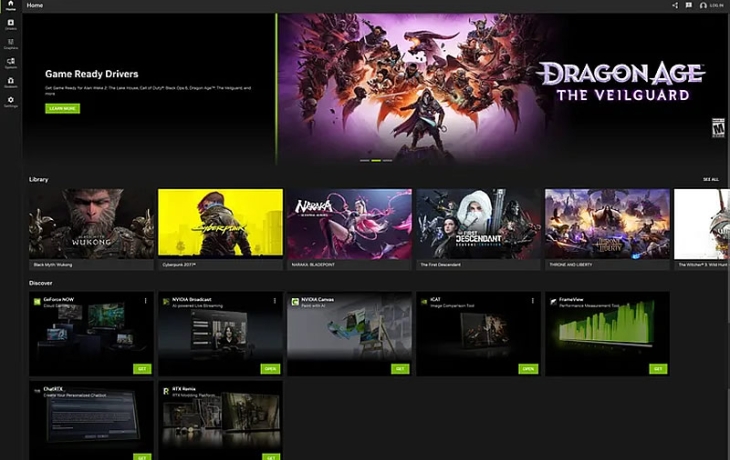This screenshot has height=460, width=730.
Task: Click Learn More under Game Ready Drivers
Action: point(62,108)
